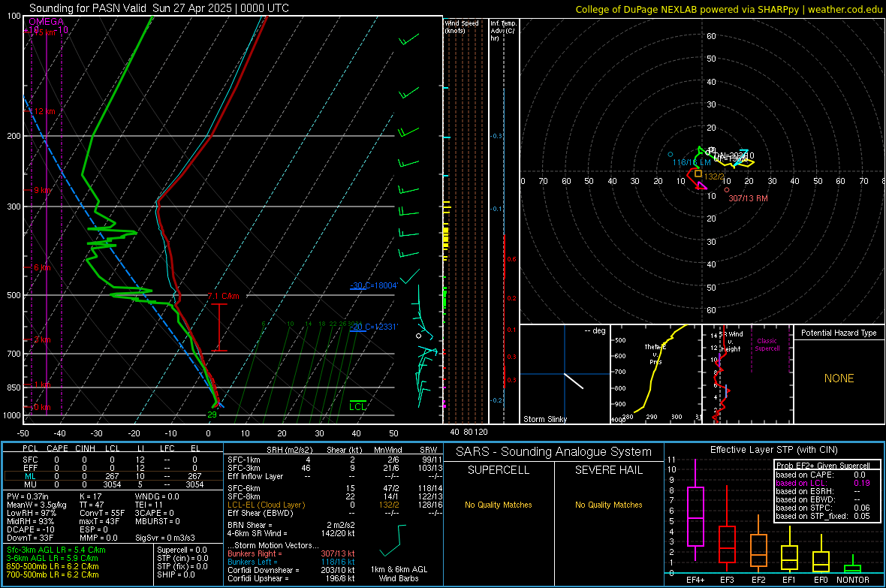886x588 pixels.
Task: Click the 'Sounding for PASN Valid' title text
Action: 89,8
